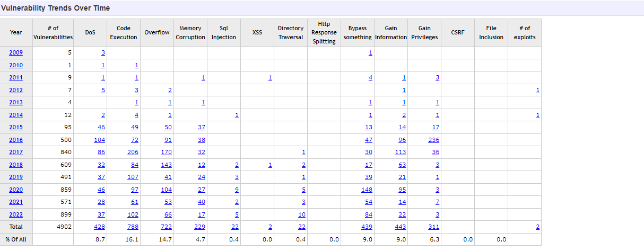644x251 pixels.
Task: Click 2021 Gain Privileges count 7
Action: point(438,202)
